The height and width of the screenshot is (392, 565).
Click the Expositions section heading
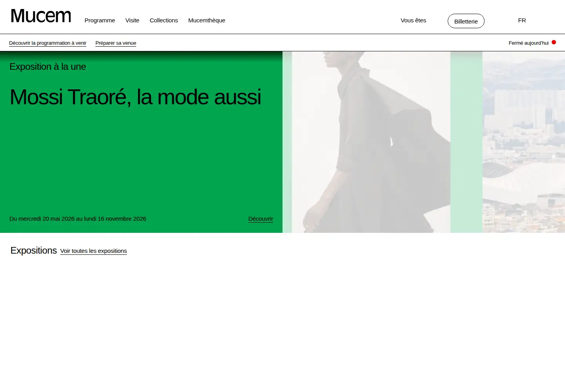coord(34,250)
